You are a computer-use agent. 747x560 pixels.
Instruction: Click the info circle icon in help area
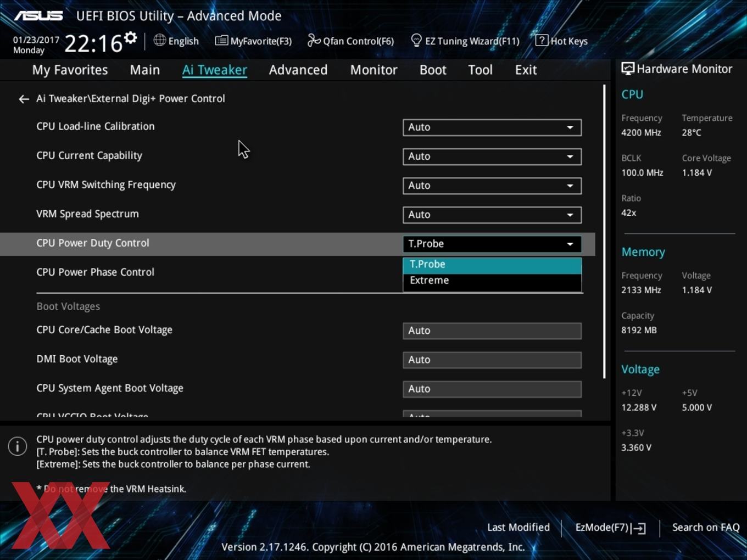18,446
